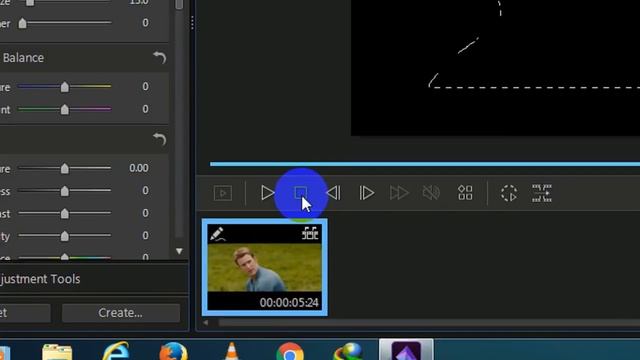640x360 pixels.
Task: Open the globe app icon right of Chrome
Action: tap(348, 351)
